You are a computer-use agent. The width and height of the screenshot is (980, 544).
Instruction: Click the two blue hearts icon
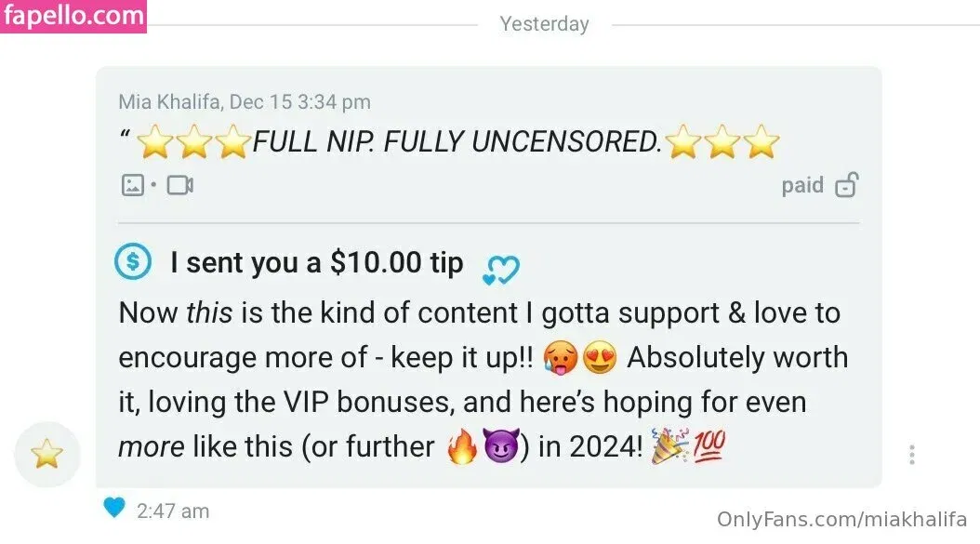(500, 270)
